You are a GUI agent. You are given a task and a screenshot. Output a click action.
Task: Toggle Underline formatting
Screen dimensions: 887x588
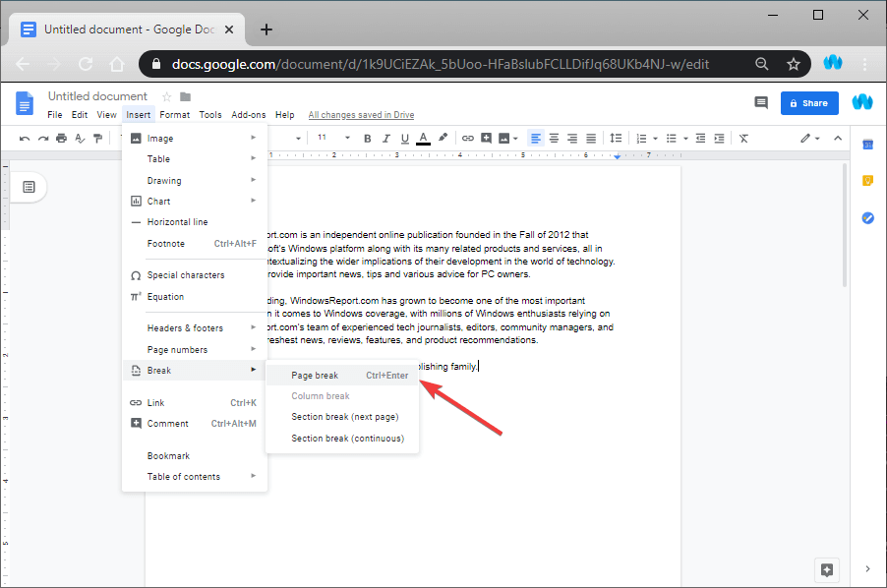[404, 139]
